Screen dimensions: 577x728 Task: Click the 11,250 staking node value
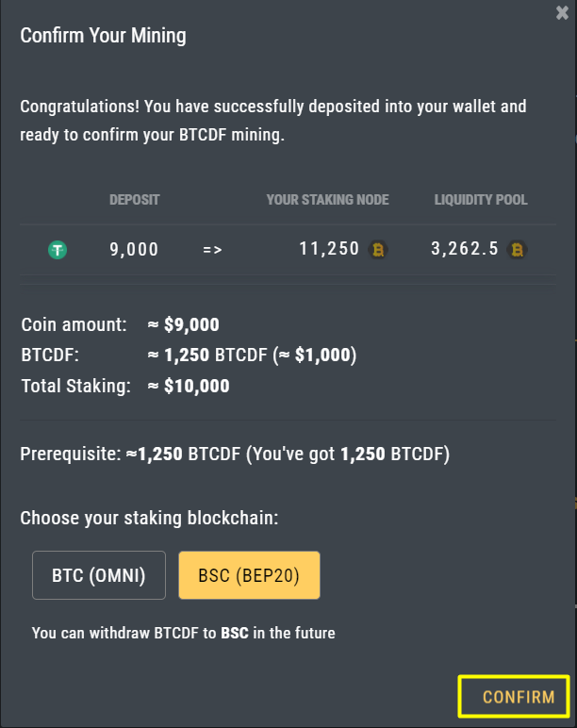click(329, 248)
